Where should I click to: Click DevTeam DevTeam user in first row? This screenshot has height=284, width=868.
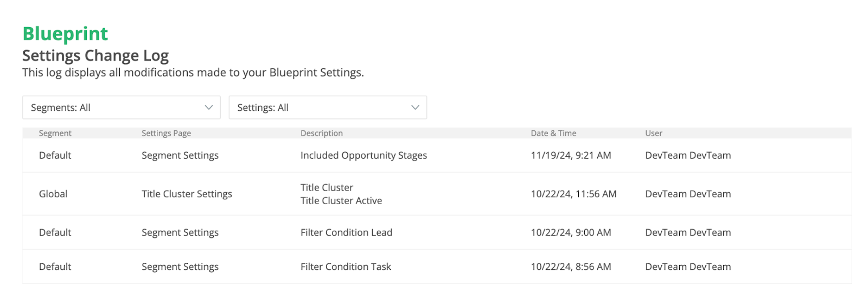pyautogui.click(x=688, y=155)
